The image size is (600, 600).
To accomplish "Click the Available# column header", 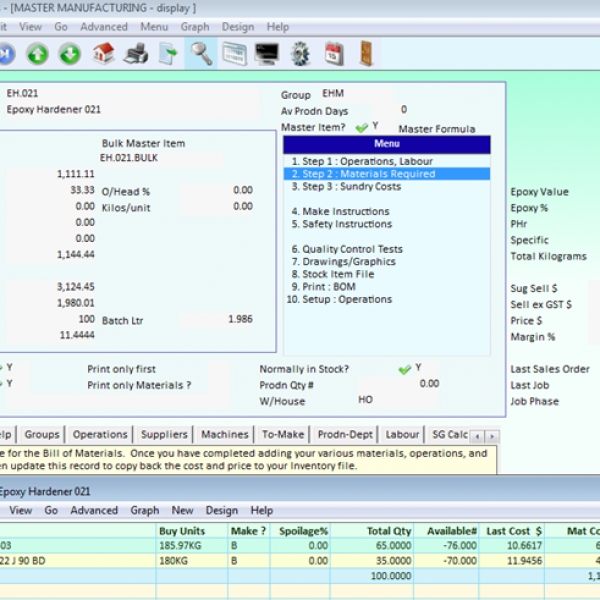I will pos(446,531).
